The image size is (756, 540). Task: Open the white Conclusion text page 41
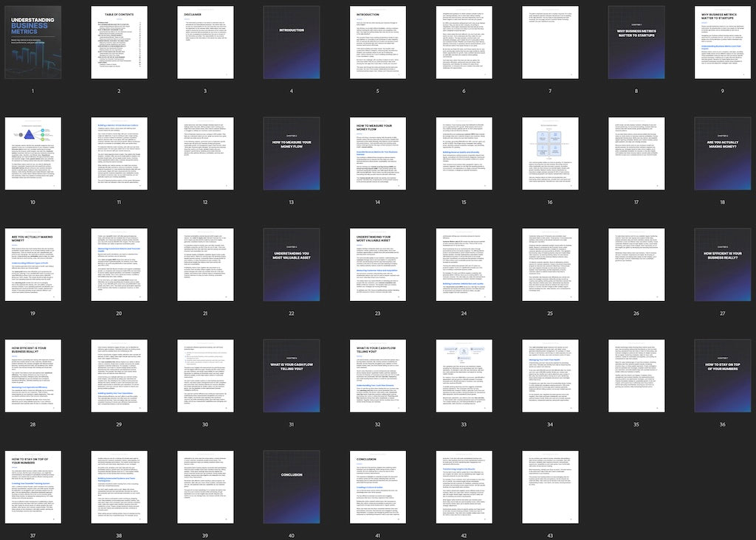point(378,485)
